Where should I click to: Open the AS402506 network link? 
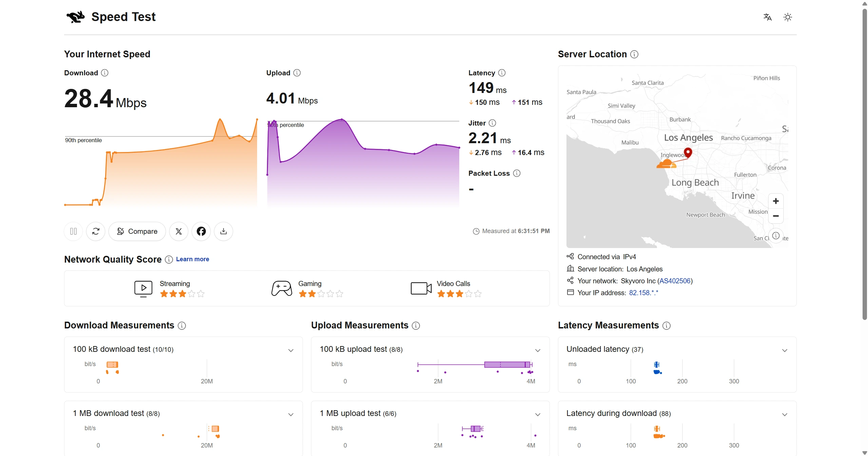(x=675, y=281)
